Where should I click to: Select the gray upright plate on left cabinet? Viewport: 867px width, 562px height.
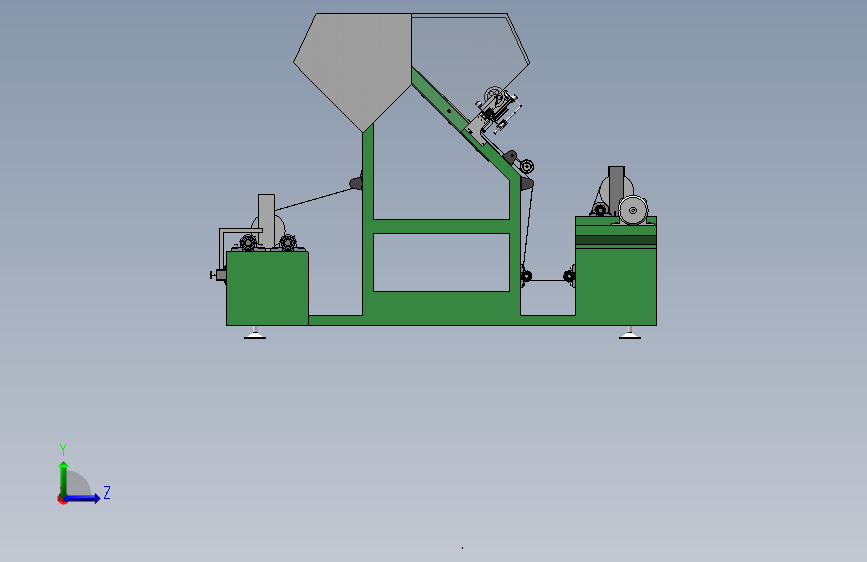coord(267,221)
